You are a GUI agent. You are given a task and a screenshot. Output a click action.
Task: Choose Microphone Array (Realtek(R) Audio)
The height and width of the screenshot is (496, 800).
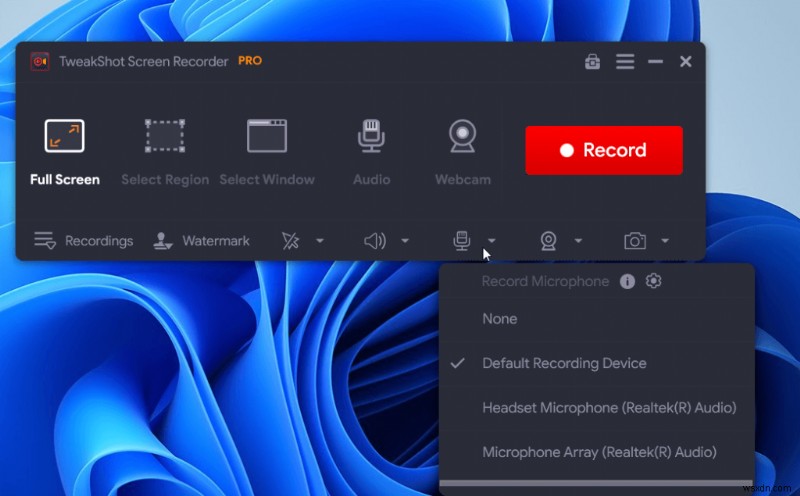[x=599, y=452]
